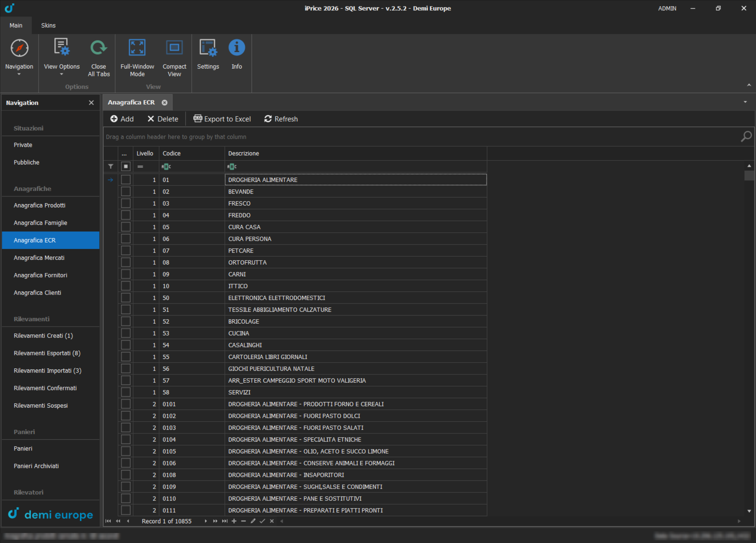756x543 pixels.
Task: Click the Add button
Action: (x=122, y=119)
